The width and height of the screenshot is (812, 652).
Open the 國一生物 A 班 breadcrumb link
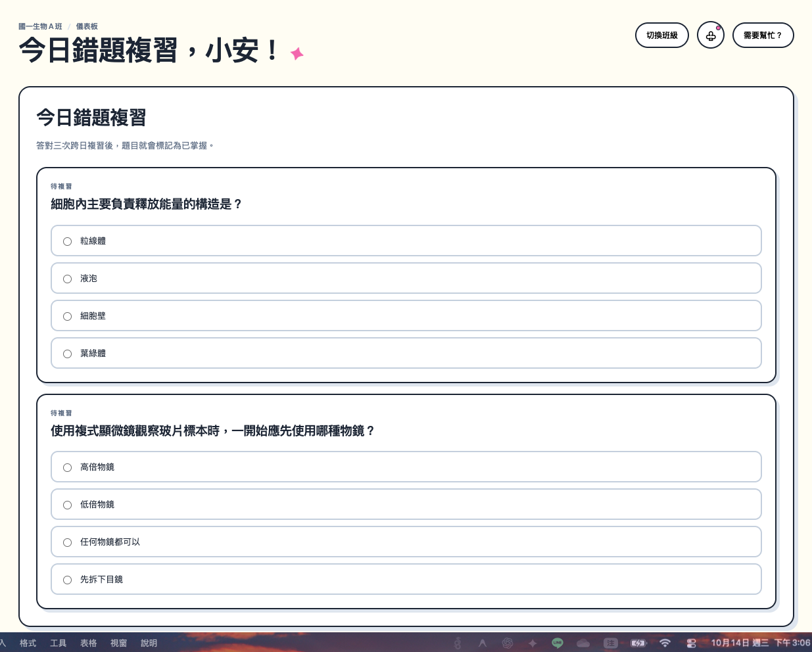point(40,26)
